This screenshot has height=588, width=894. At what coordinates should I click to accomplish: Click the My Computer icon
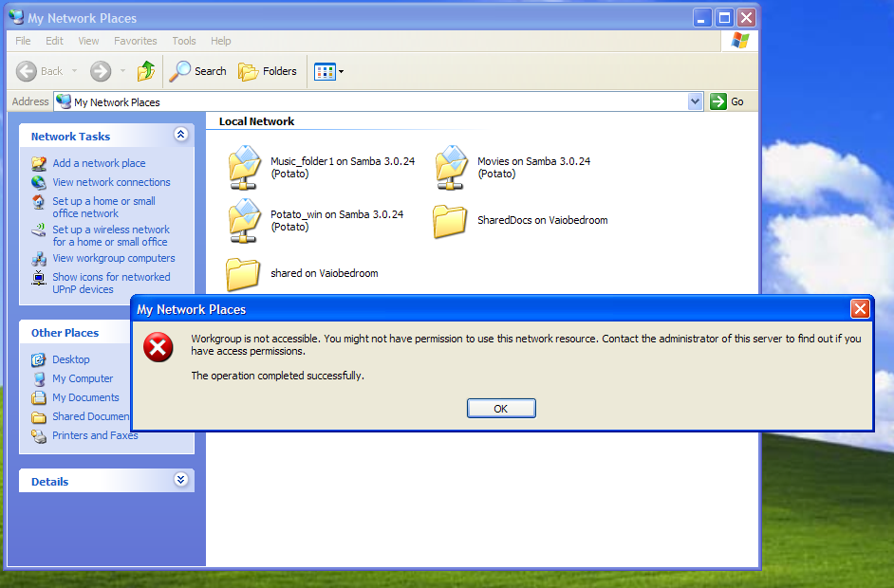[39, 379]
